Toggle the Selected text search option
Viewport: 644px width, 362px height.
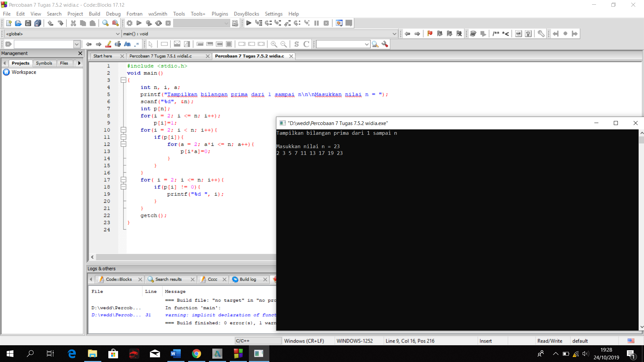tap(118, 44)
